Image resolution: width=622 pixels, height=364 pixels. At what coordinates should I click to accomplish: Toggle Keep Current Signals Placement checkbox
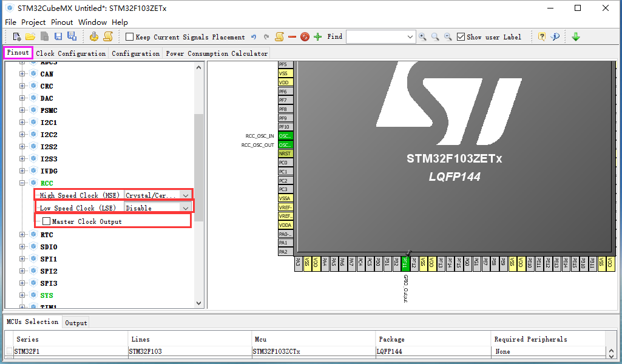tap(129, 37)
